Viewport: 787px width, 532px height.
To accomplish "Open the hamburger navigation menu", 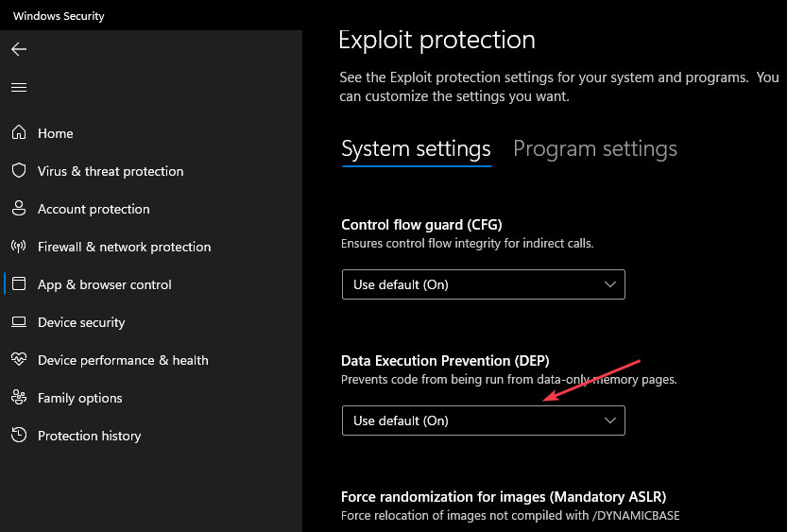I will (19, 87).
